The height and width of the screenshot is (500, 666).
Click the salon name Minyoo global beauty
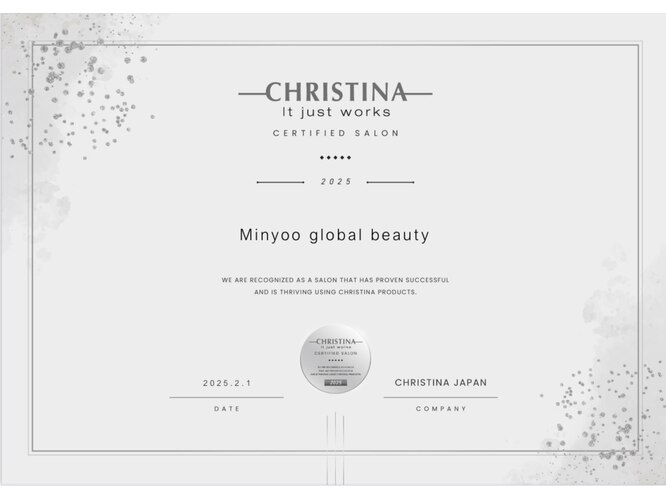(x=335, y=235)
